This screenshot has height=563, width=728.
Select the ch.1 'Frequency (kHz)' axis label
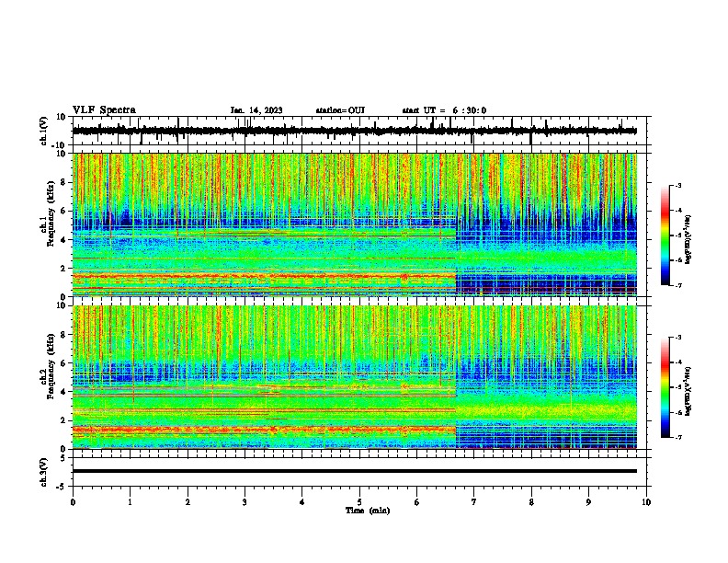point(51,213)
